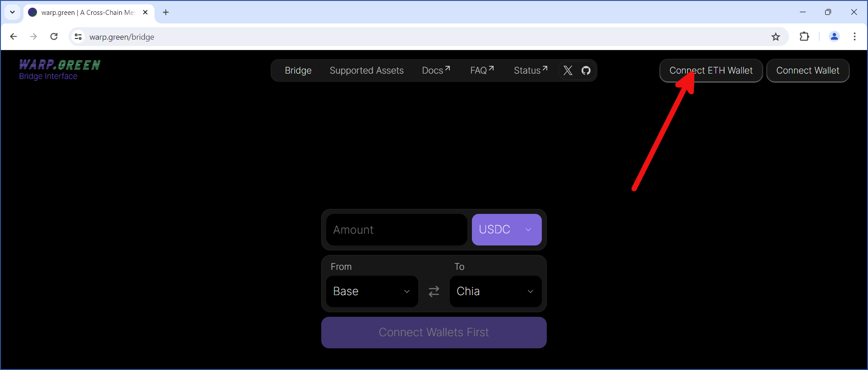Go to Supported Assets page

(366, 70)
